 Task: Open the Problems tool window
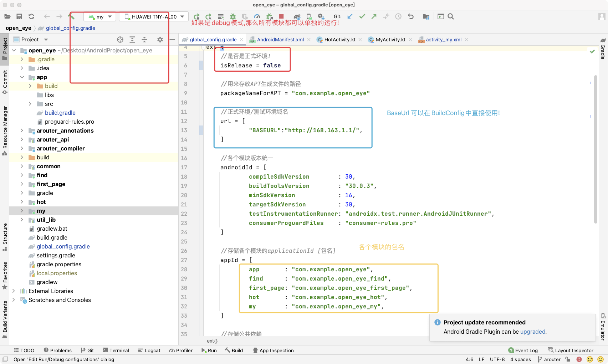pyautogui.click(x=57, y=350)
